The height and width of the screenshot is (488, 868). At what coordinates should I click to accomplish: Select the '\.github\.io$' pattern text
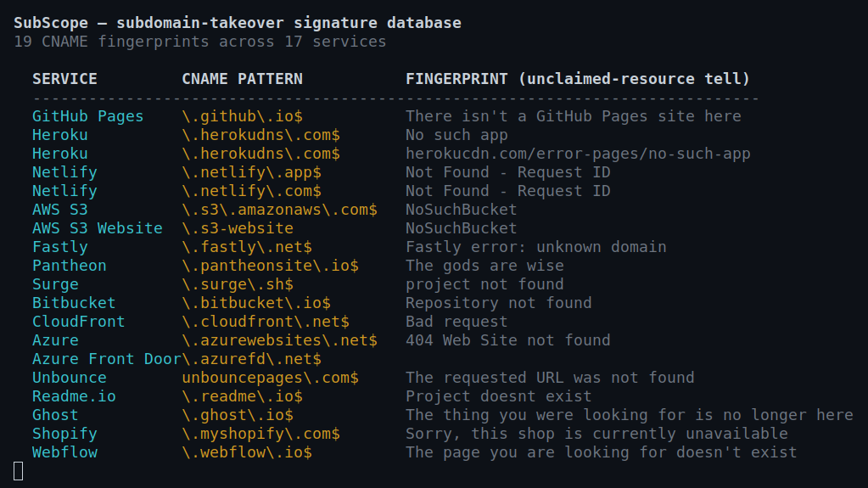tap(242, 116)
